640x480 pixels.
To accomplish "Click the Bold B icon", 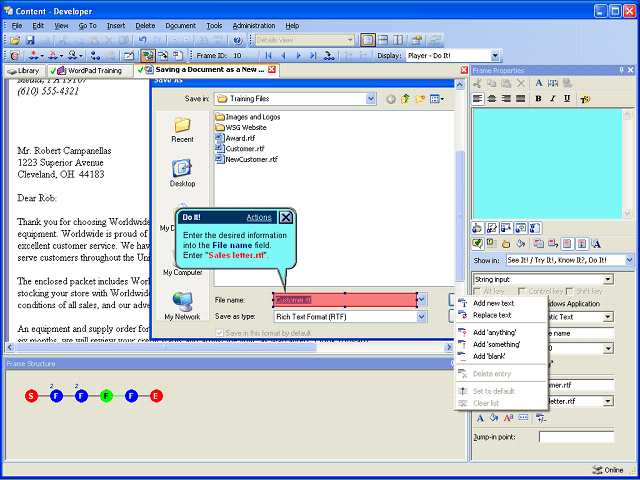I will point(538,99).
